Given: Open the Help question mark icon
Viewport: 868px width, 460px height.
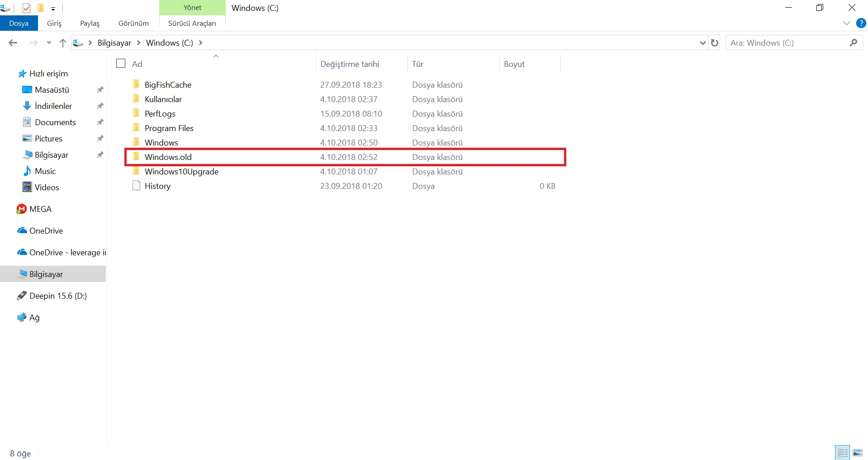Looking at the screenshot, I should coord(861,23).
